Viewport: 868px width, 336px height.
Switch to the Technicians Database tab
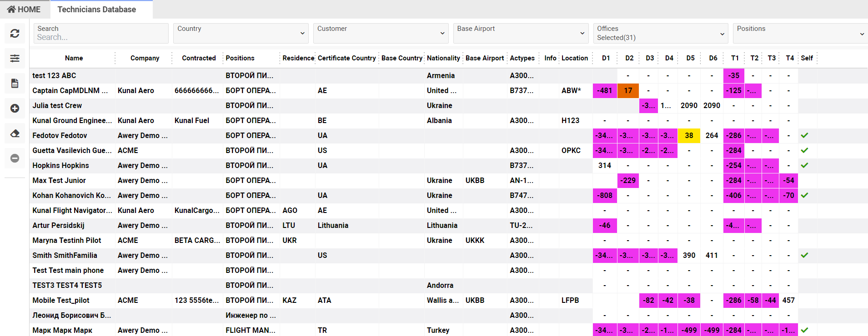pyautogui.click(x=96, y=10)
